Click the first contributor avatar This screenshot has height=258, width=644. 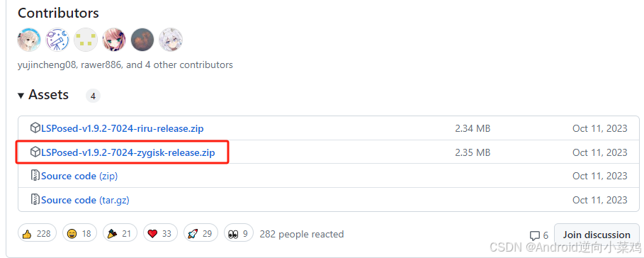tap(29, 40)
